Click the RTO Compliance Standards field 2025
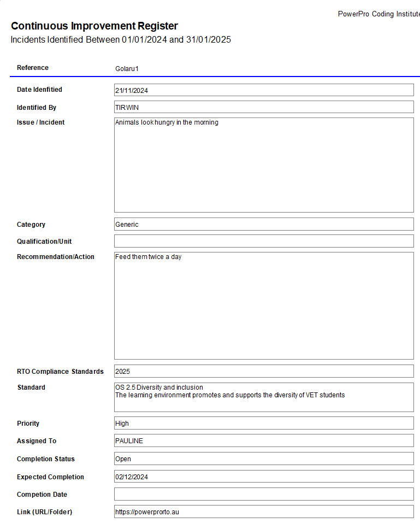This screenshot has width=420, height=523. 264,371
